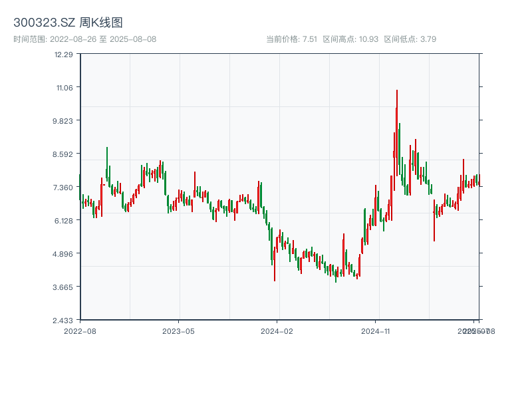Screen dimensions: 532x399
Task: Click y-axis value 8.592
Action: 63,154
